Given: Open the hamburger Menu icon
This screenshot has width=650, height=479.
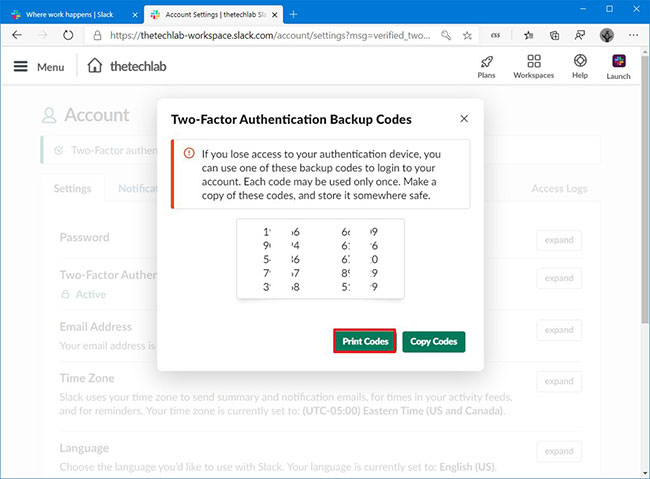Looking at the screenshot, I should (20, 66).
